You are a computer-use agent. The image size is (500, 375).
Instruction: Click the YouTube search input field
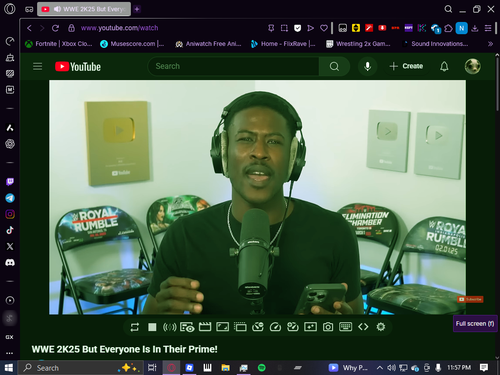tap(233, 66)
